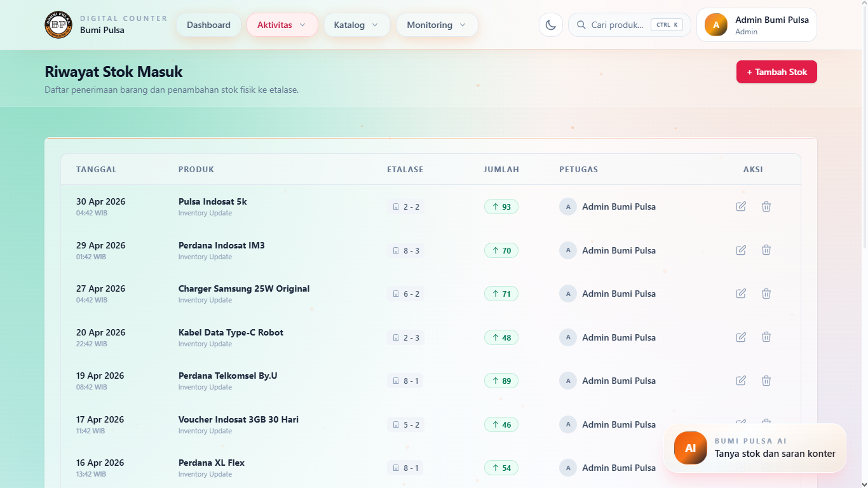Image resolution: width=868 pixels, height=488 pixels.
Task: Click the date 30 Apr 2026
Action: [x=101, y=201]
